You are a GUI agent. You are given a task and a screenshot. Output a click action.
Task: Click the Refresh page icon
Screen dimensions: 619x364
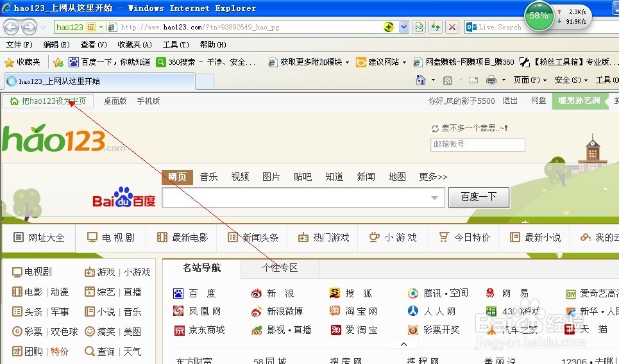pyautogui.click(x=436, y=27)
